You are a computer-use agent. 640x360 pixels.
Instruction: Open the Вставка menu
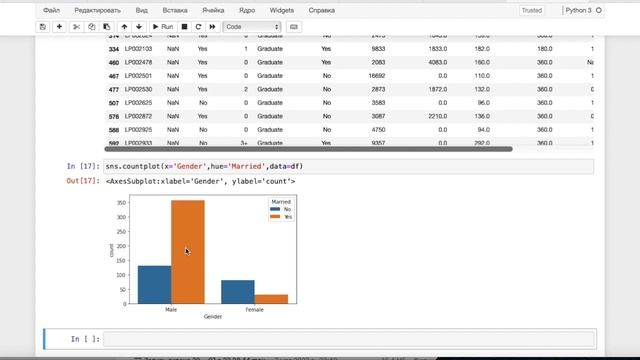click(x=175, y=10)
